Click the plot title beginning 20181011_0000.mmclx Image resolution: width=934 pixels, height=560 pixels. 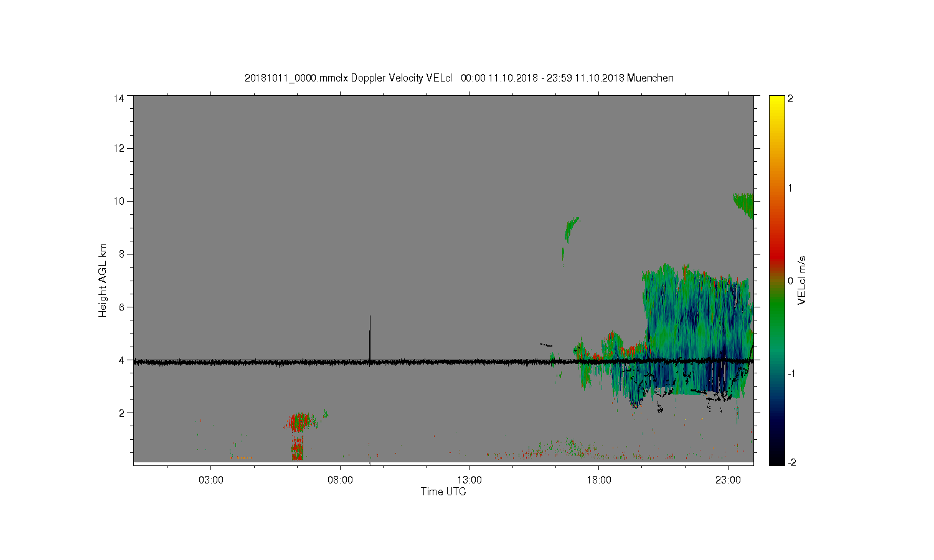459,78
